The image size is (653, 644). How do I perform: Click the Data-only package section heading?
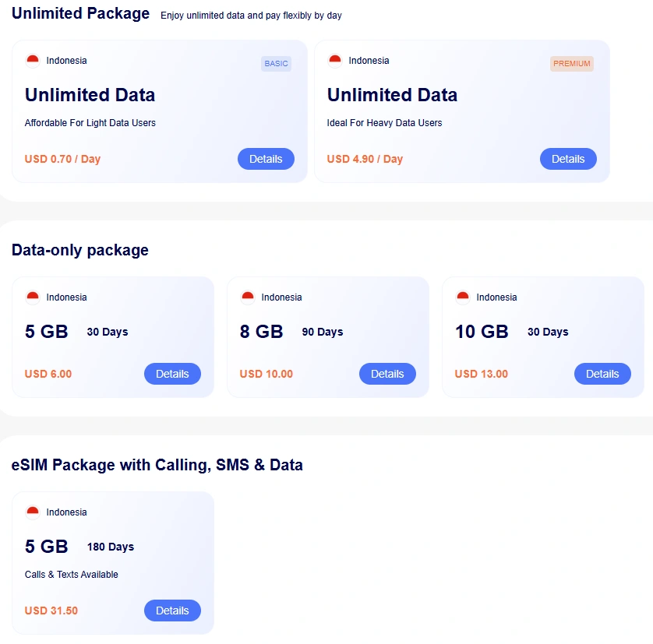coord(80,250)
